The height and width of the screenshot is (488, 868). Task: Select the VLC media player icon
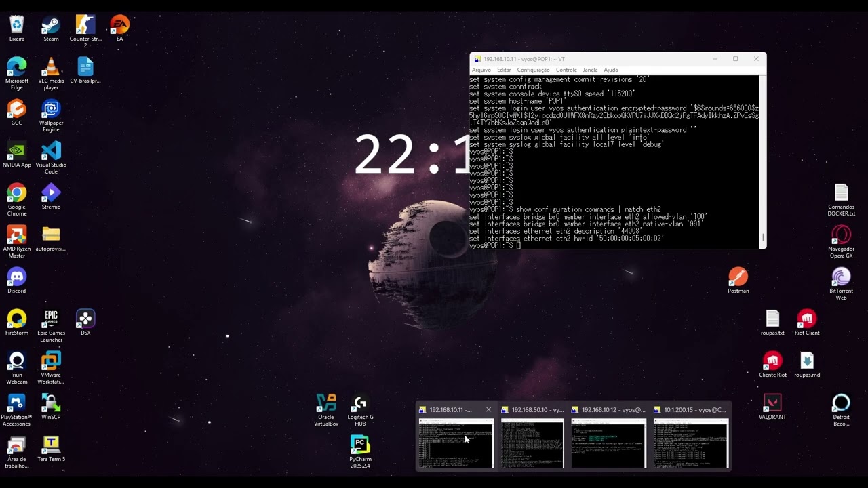pos(51,74)
